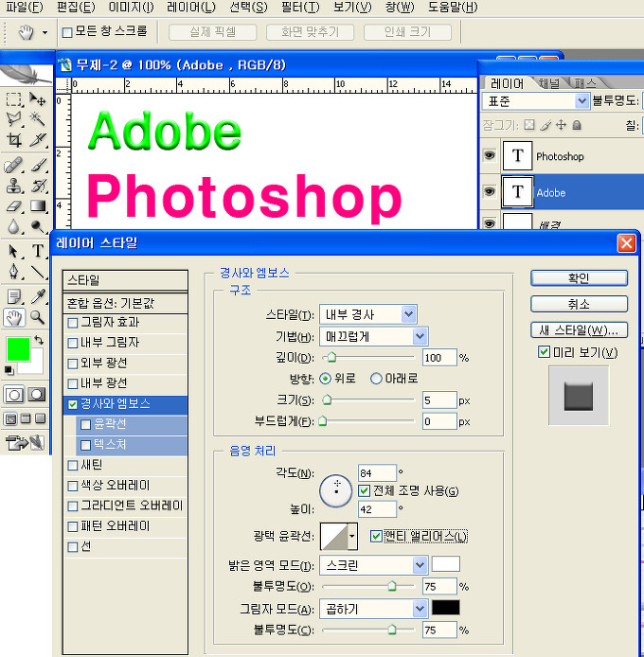This screenshot has height=657, width=644.
Task: Select the Pen tool
Action: coord(14,272)
